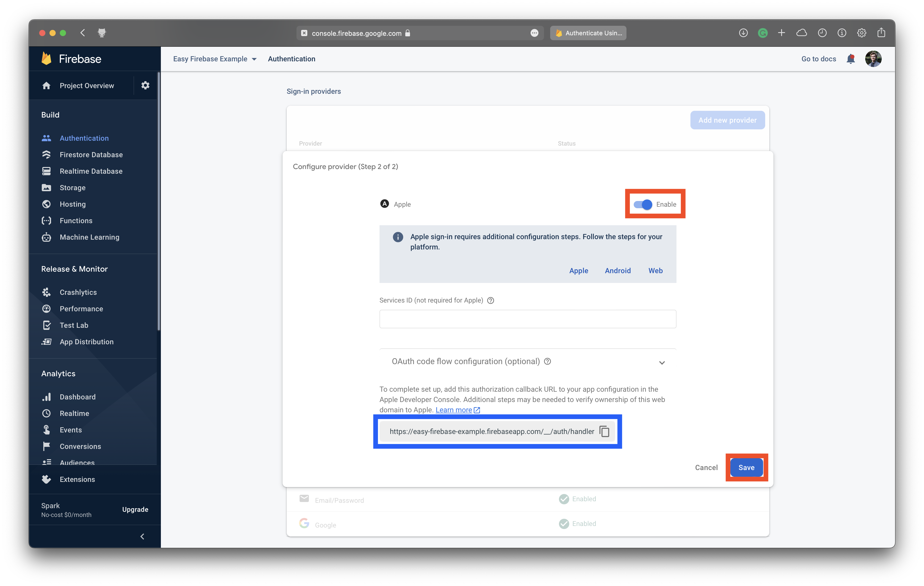
Task: Collapse sidebar with bottom chevron
Action: pos(142,536)
